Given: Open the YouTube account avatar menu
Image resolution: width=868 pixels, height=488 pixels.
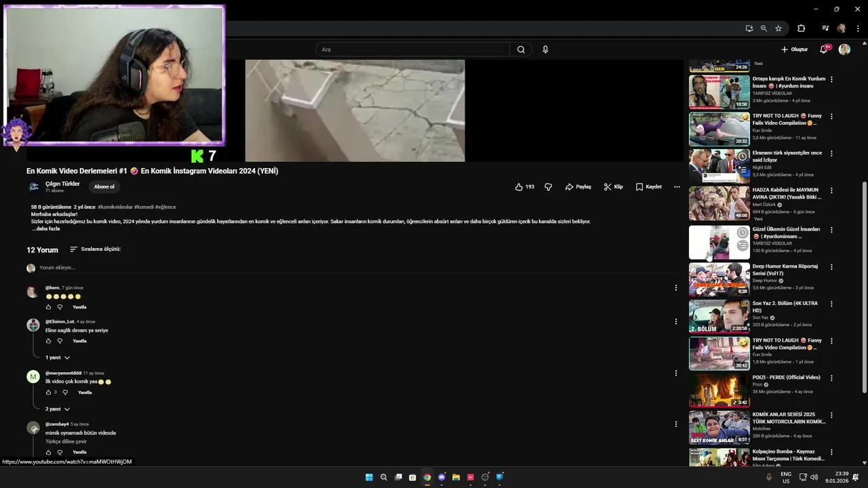Looking at the screenshot, I should tap(844, 49).
